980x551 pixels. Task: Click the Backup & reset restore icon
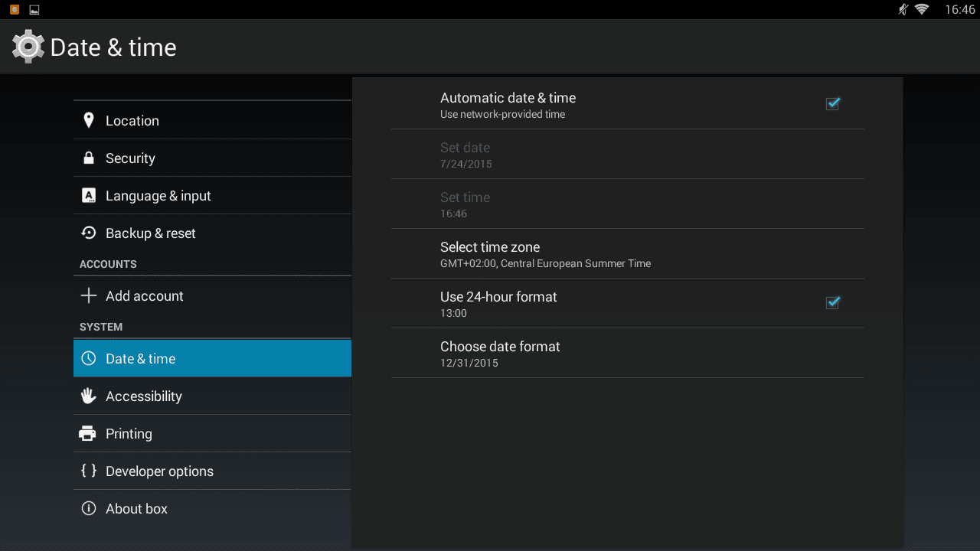[89, 233]
